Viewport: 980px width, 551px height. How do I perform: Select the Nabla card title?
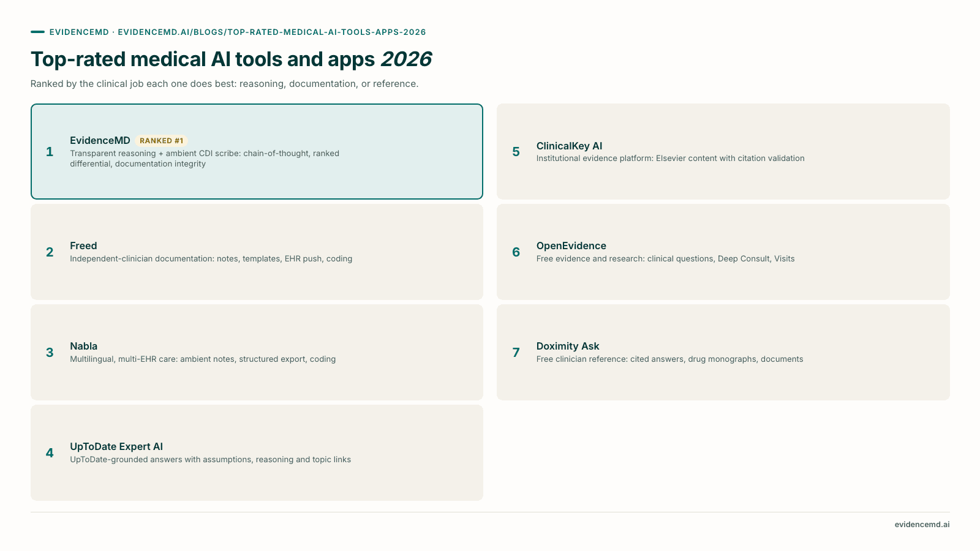click(83, 346)
